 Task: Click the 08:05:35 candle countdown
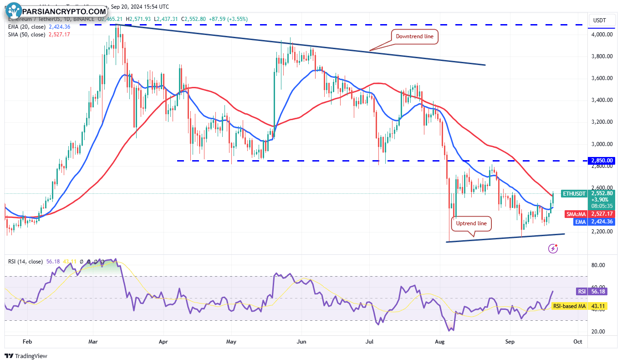(602, 206)
